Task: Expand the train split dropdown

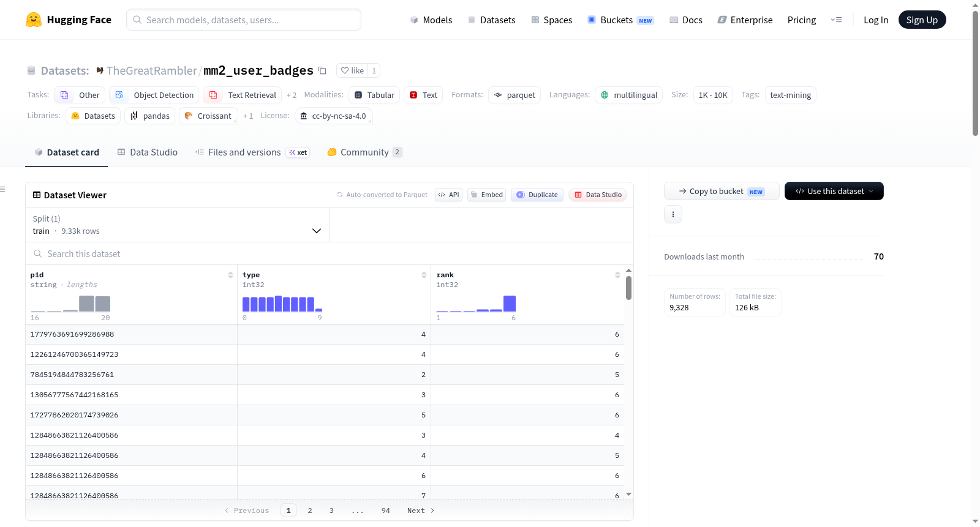Action: coord(177,225)
